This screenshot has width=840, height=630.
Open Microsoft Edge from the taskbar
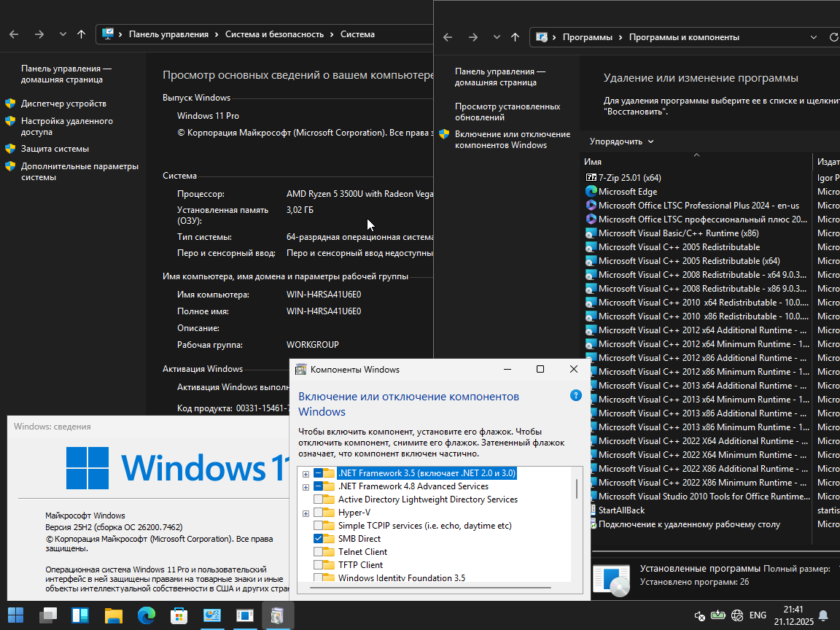(x=146, y=615)
